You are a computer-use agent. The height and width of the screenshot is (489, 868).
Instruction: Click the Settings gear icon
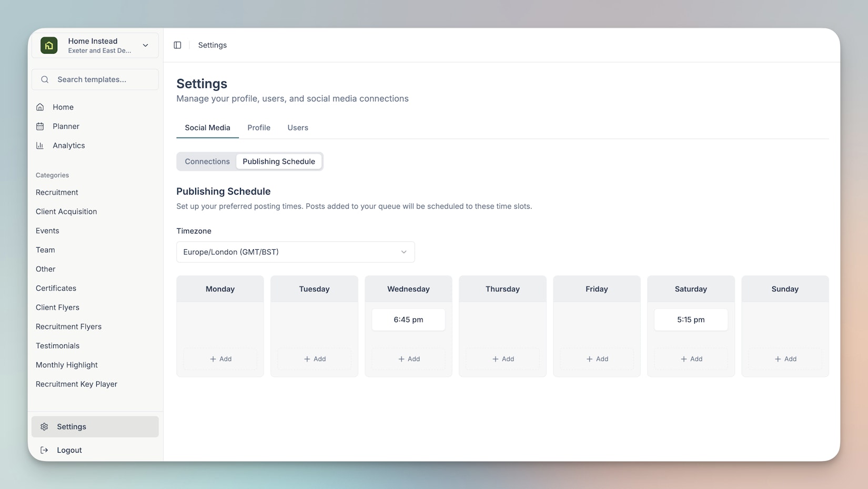coord(45,427)
